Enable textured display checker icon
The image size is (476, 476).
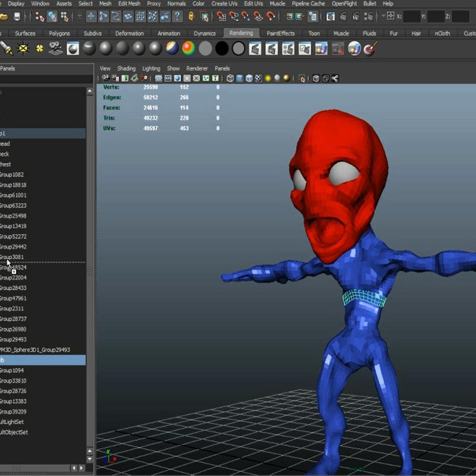[258, 79]
